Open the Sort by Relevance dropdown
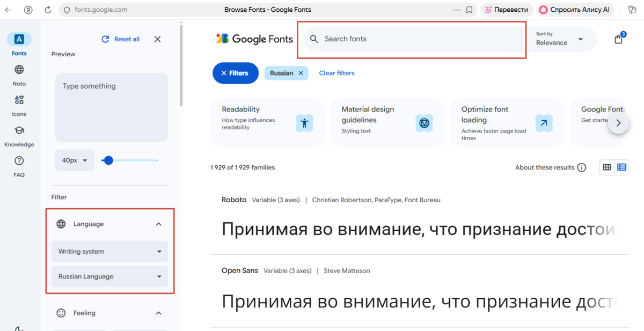Viewport: 644px width, 331px height. 561,39
